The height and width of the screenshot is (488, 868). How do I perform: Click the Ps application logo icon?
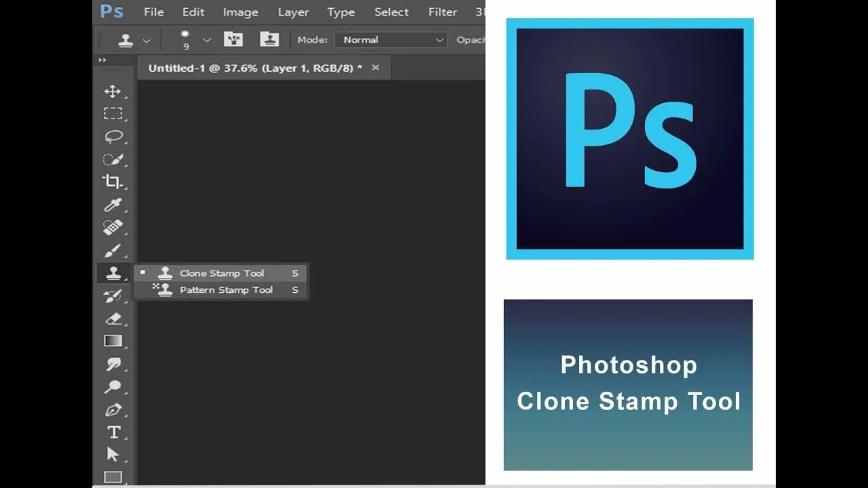(112, 12)
